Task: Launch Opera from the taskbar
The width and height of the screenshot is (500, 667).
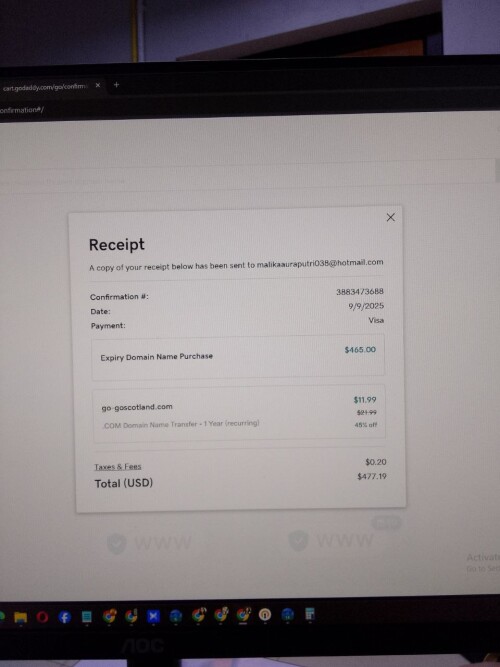Action: coord(42,616)
